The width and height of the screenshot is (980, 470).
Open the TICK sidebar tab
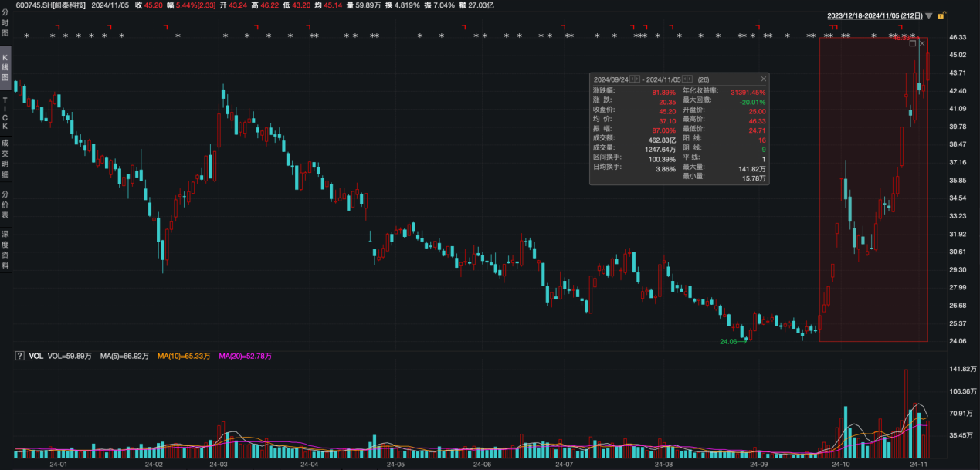[x=5, y=113]
